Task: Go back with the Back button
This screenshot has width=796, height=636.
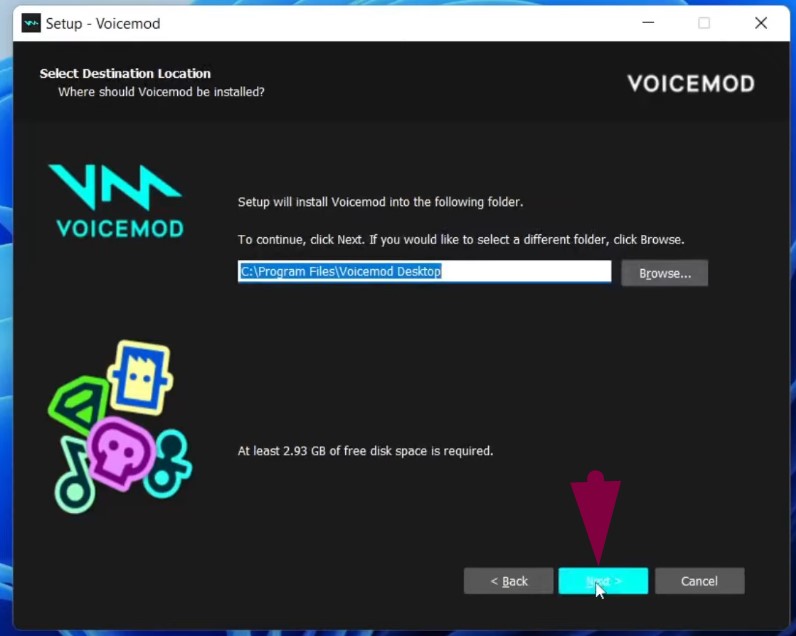Action: pyautogui.click(x=509, y=581)
